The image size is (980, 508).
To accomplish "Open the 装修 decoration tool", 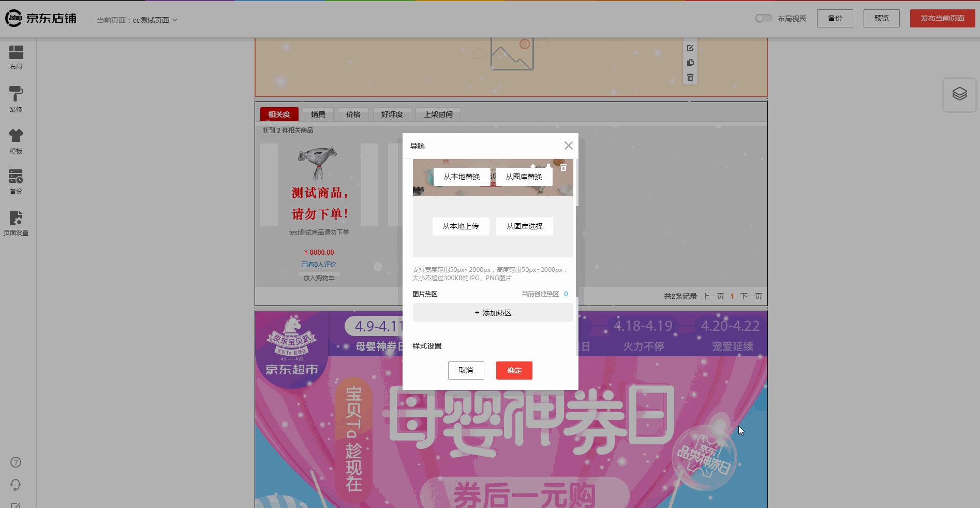I will pyautogui.click(x=16, y=99).
